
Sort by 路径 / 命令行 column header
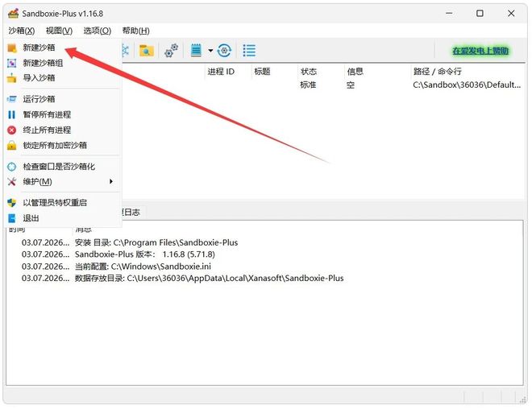point(438,72)
